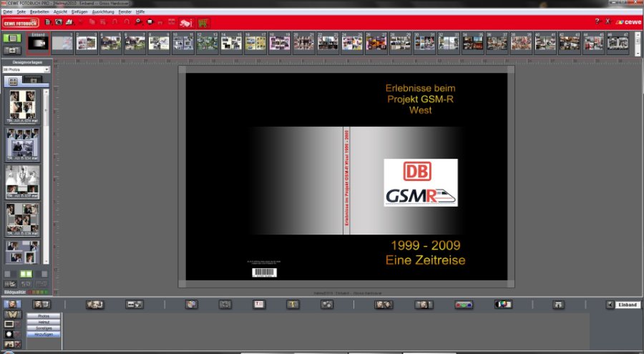Select the DB GSM-R logo image on cover
Image resolution: width=644 pixels, height=354 pixels.
(x=421, y=183)
